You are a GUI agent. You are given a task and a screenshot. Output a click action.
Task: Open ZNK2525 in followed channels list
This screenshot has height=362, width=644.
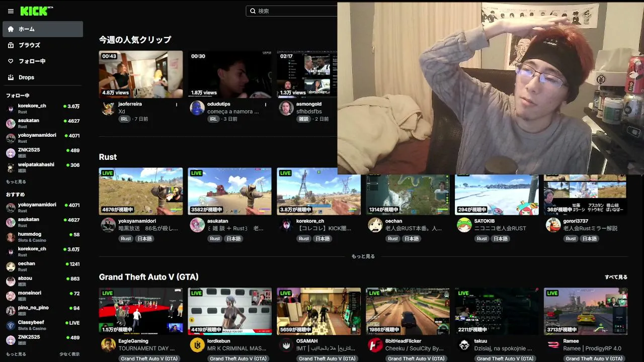pos(43,152)
